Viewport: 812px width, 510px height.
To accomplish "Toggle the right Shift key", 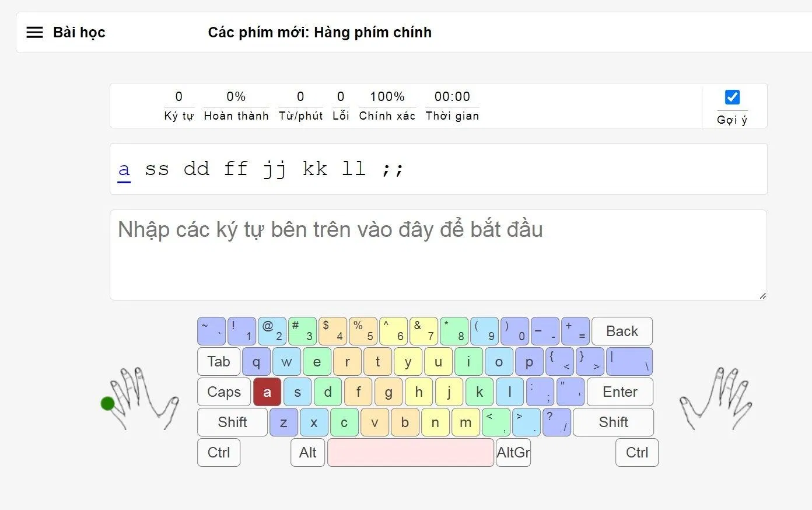I will coord(613,422).
